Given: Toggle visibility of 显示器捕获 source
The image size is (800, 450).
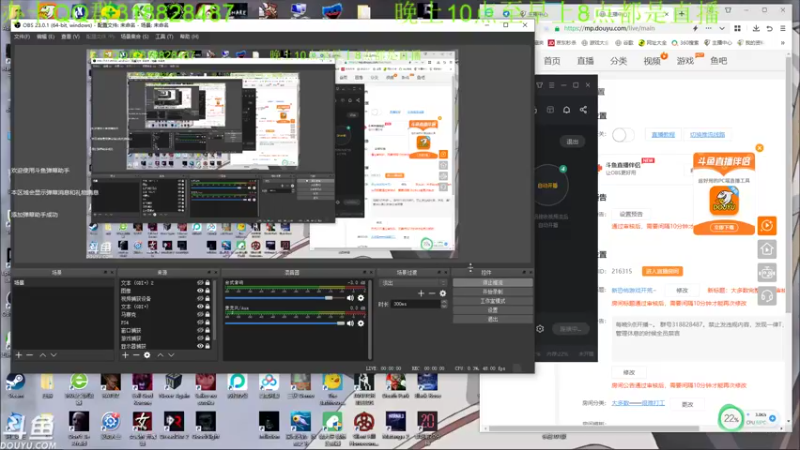Looking at the screenshot, I should click(200, 346).
